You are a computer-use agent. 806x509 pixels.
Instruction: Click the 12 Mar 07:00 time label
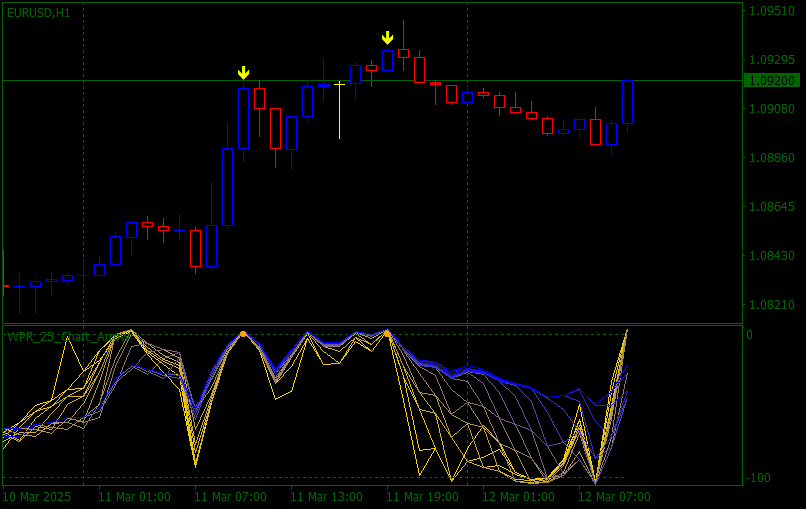[x=614, y=497]
